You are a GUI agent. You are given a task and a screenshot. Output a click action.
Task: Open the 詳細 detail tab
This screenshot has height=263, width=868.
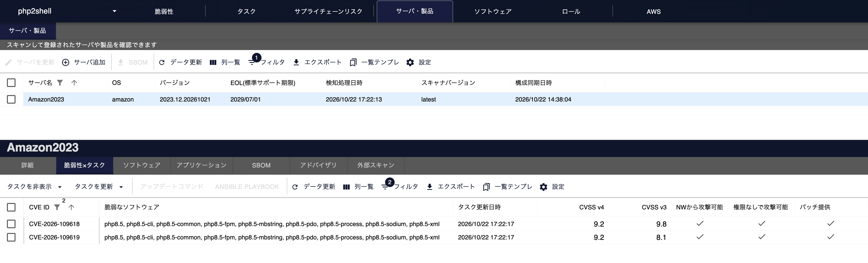27,165
